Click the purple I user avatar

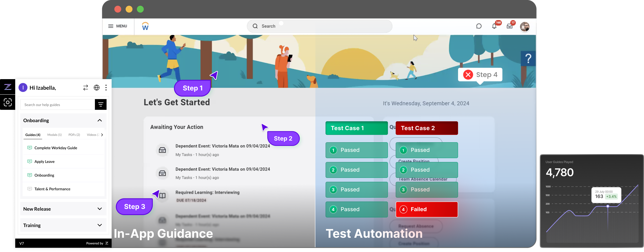(23, 88)
